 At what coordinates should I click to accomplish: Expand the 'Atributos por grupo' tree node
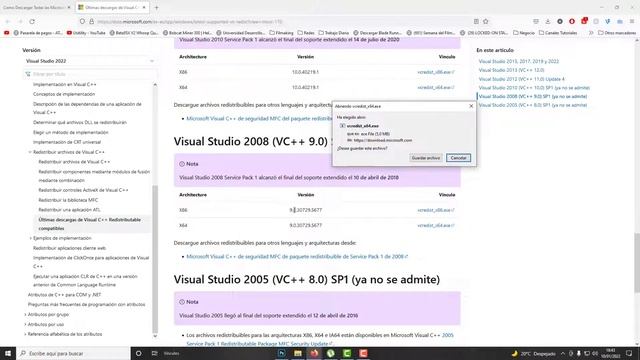point(25,315)
